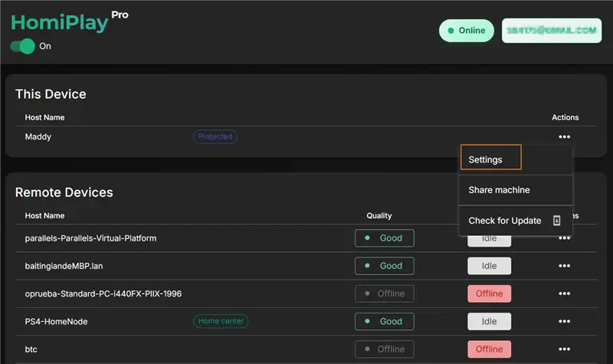Select host name parallels-Parallels-Virtual-Platform

coord(90,238)
